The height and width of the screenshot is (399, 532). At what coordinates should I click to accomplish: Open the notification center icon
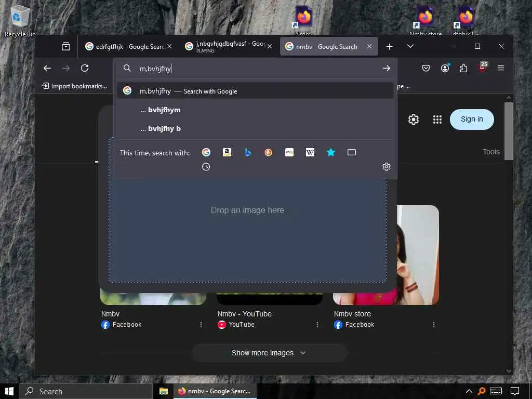[515, 391]
